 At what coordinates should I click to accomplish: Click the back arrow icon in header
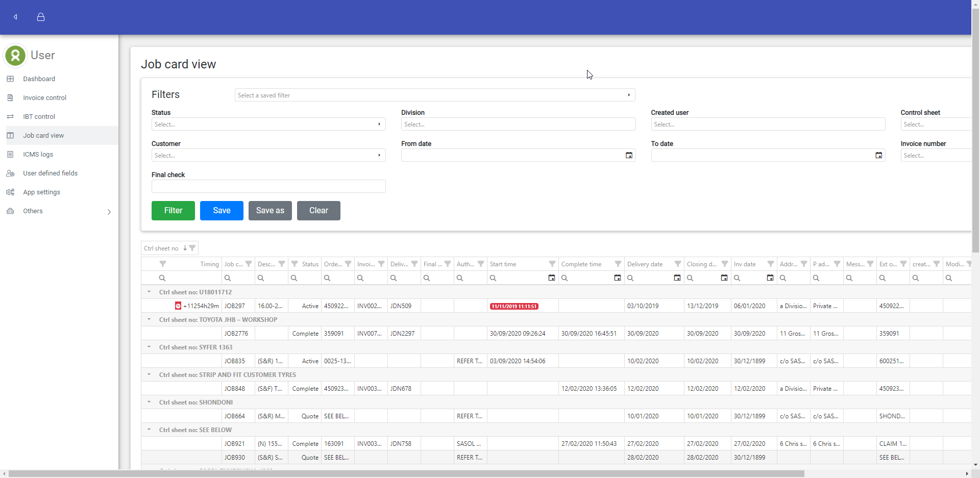click(x=15, y=17)
